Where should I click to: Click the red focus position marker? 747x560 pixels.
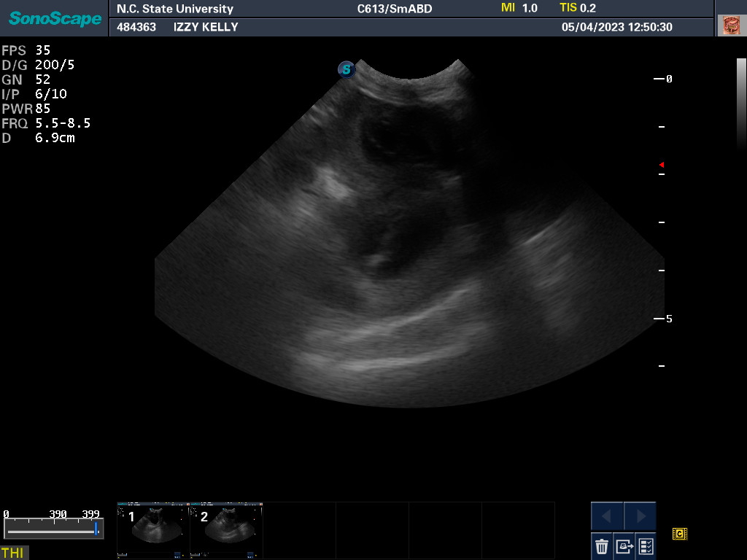tap(661, 166)
